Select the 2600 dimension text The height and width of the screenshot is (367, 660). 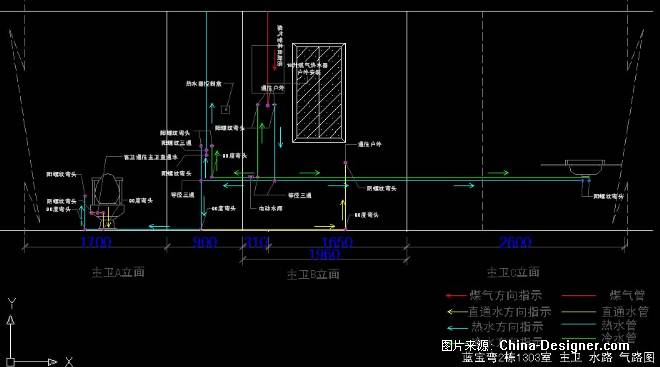[515, 242]
